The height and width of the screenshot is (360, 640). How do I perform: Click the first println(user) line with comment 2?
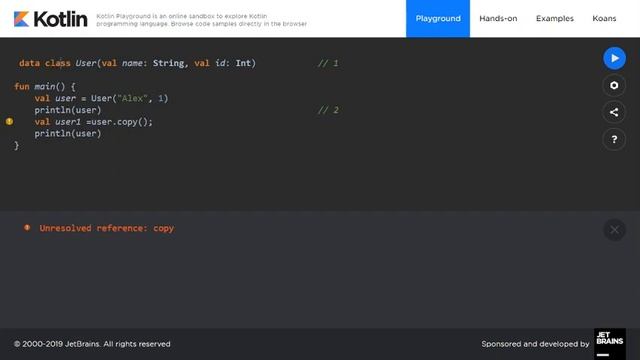click(68, 110)
